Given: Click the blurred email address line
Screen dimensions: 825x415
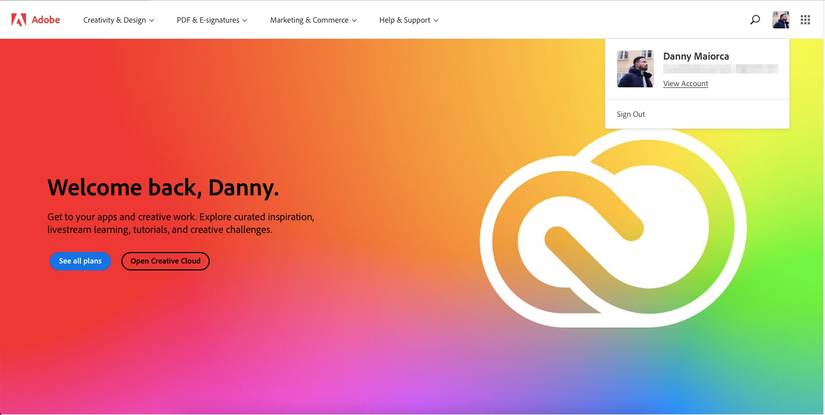Looking at the screenshot, I should pos(720,69).
